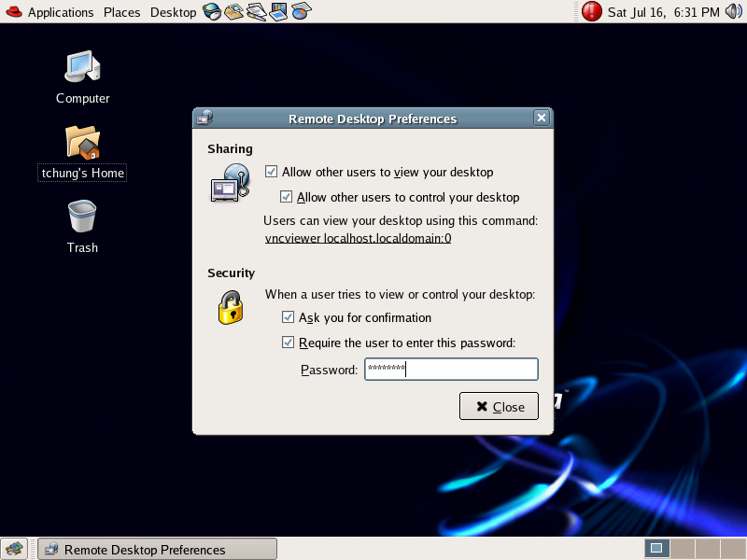Click the red update alert icon
747x560 pixels.
click(592, 11)
